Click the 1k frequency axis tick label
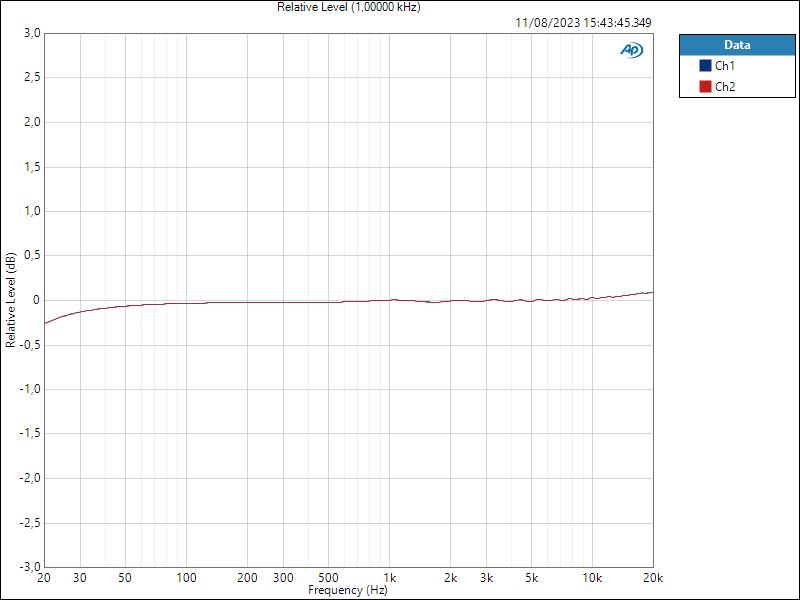 point(392,578)
